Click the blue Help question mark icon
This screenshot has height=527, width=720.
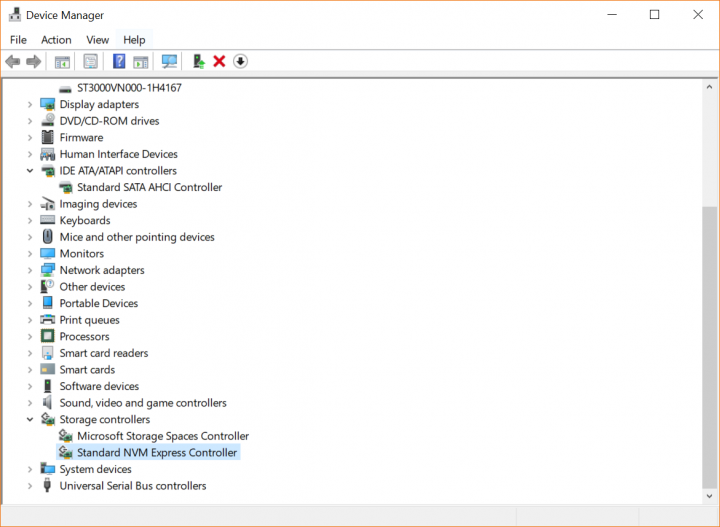point(119,62)
